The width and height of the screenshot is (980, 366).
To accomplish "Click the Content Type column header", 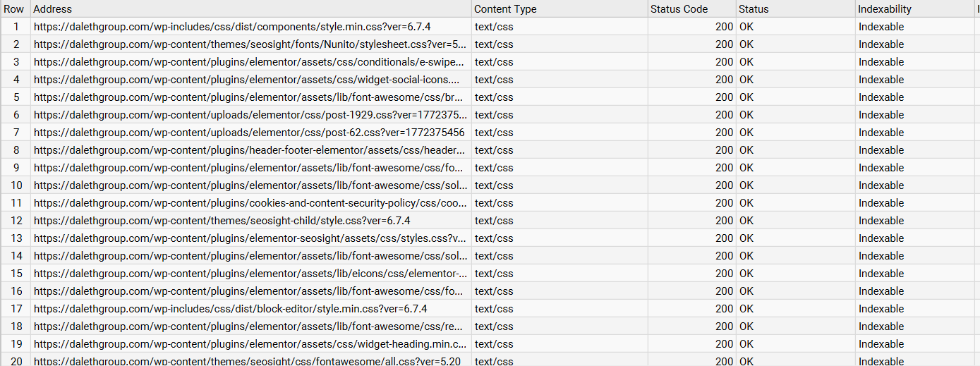I will pyautogui.click(x=505, y=9).
